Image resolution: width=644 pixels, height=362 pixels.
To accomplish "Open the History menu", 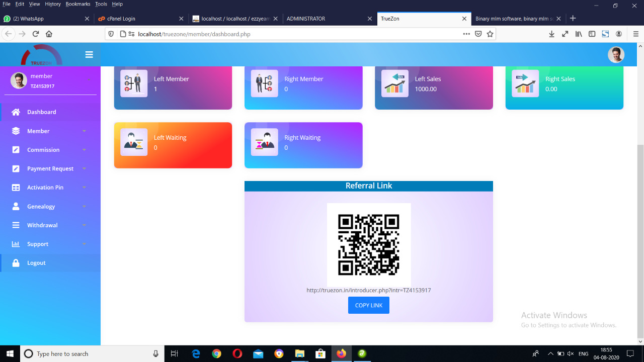I will [x=53, y=4].
